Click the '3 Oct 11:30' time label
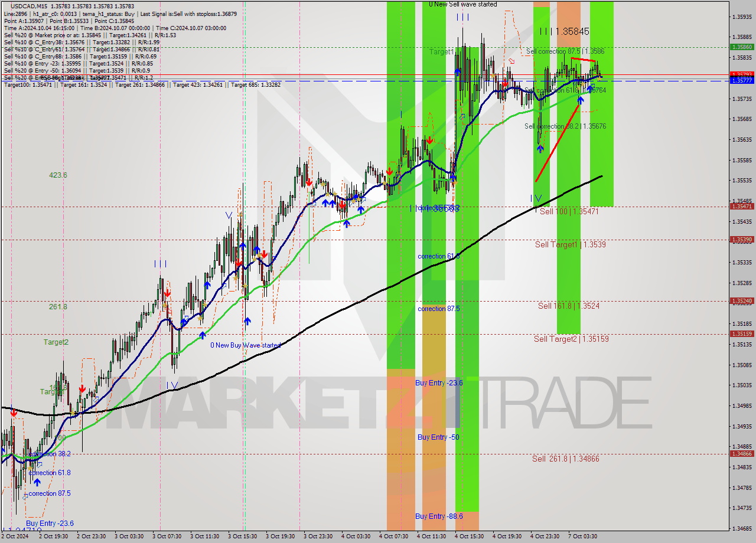756x543 pixels. point(206,537)
